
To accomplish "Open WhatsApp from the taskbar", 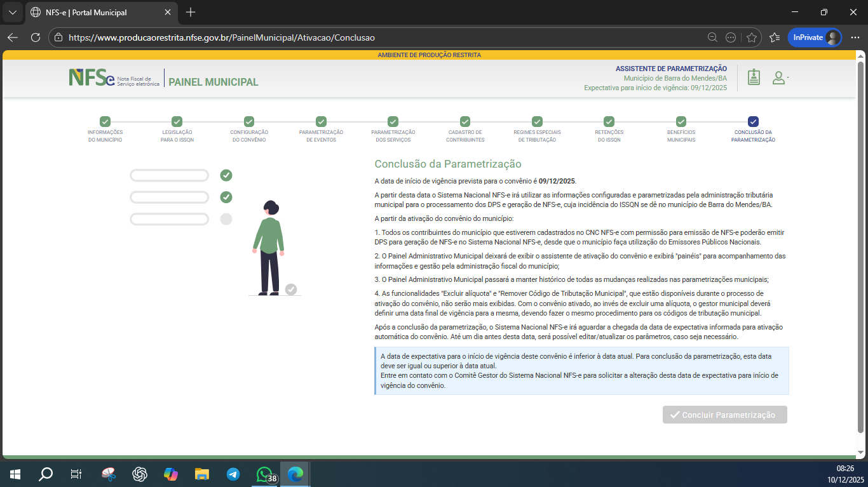I will [264, 474].
